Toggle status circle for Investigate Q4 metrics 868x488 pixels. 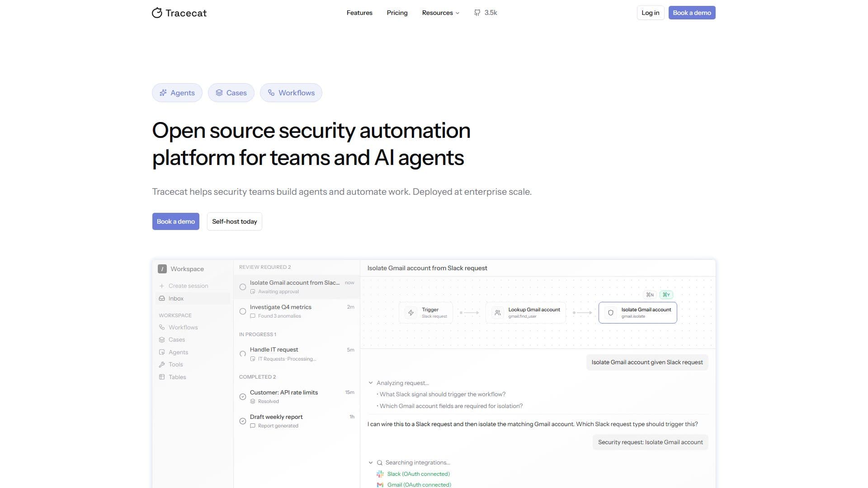click(x=243, y=311)
